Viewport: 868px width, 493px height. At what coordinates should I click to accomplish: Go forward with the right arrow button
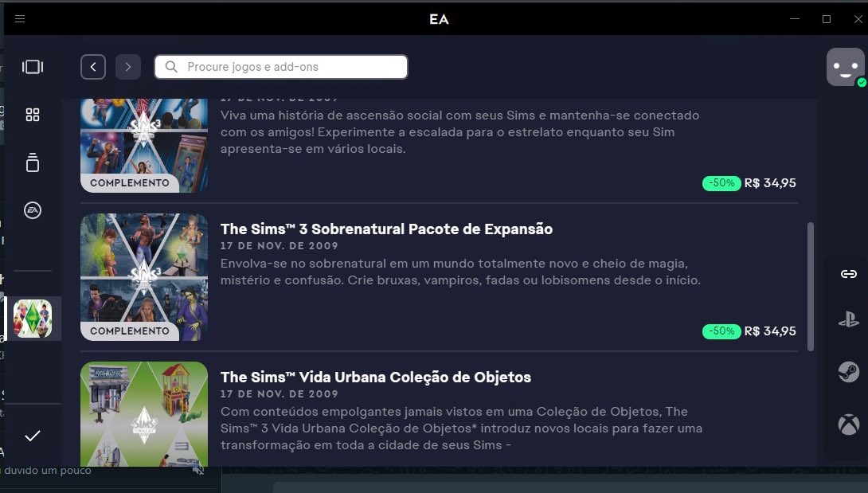(128, 67)
